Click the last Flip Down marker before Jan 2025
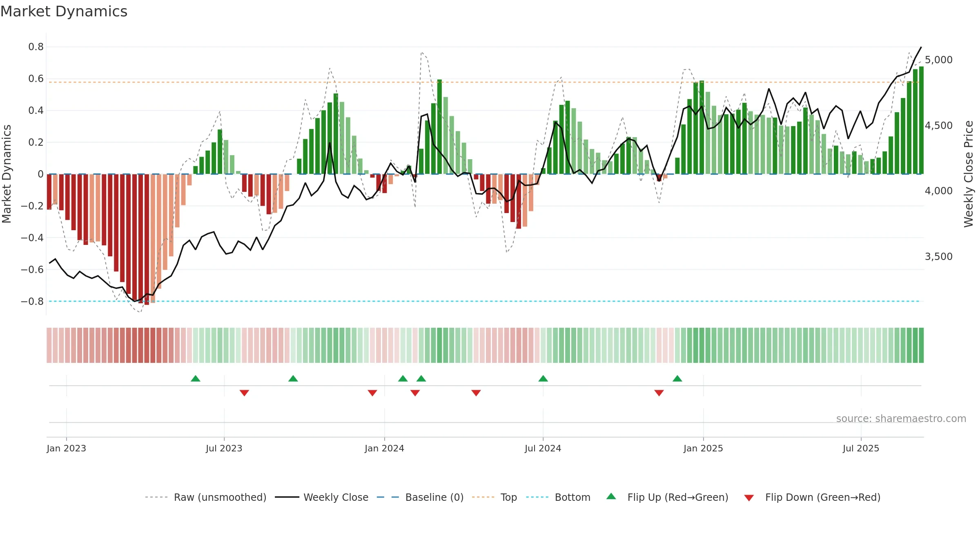Image resolution: width=980 pixels, height=551 pixels. [659, 393]
